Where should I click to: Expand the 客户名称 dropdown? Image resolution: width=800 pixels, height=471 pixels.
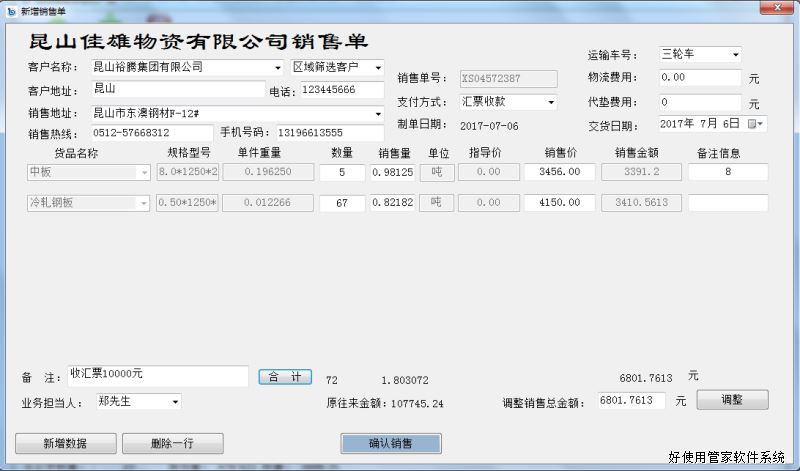tap(277, 68)
